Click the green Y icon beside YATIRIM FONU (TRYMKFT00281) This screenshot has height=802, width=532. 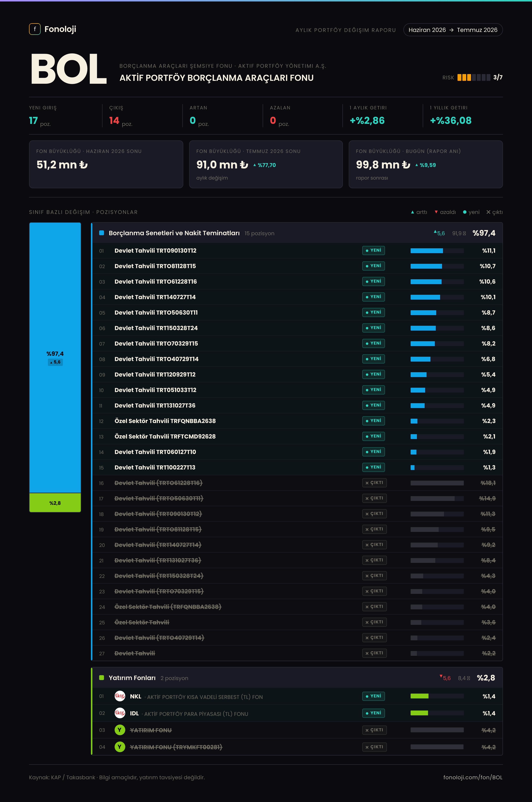(120, 747)
